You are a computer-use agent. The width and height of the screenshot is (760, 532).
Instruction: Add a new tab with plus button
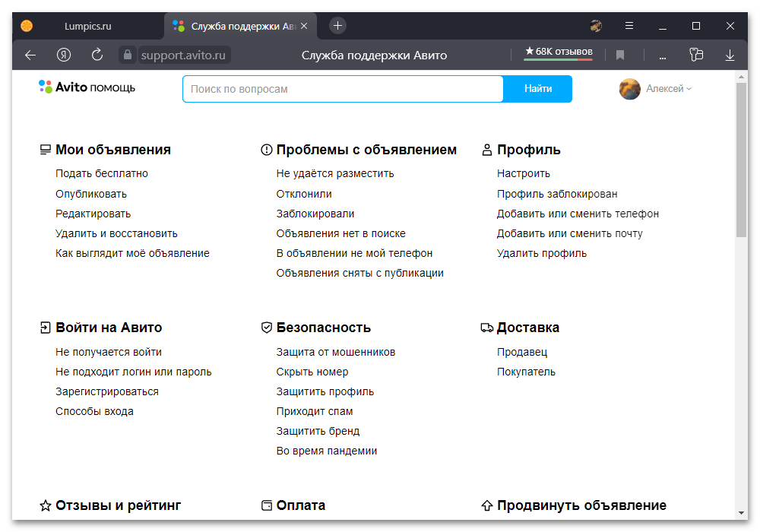tap(338, 26)
